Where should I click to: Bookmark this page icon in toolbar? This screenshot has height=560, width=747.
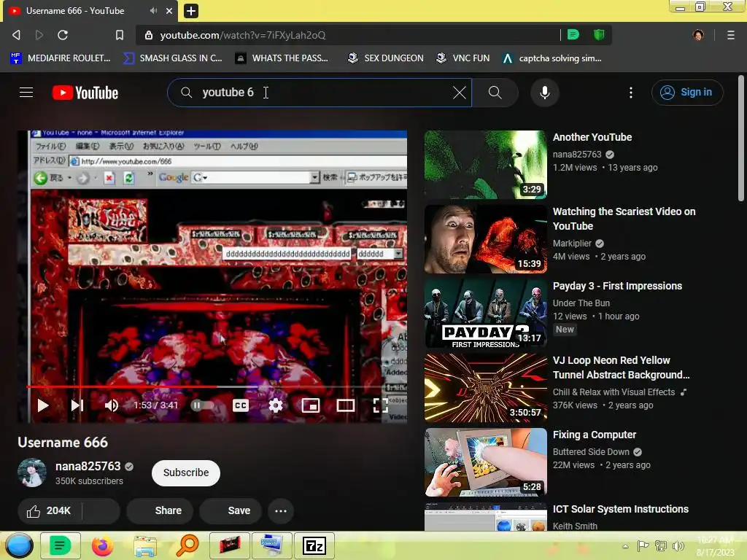pyautogui.click(x=120, y=35)
